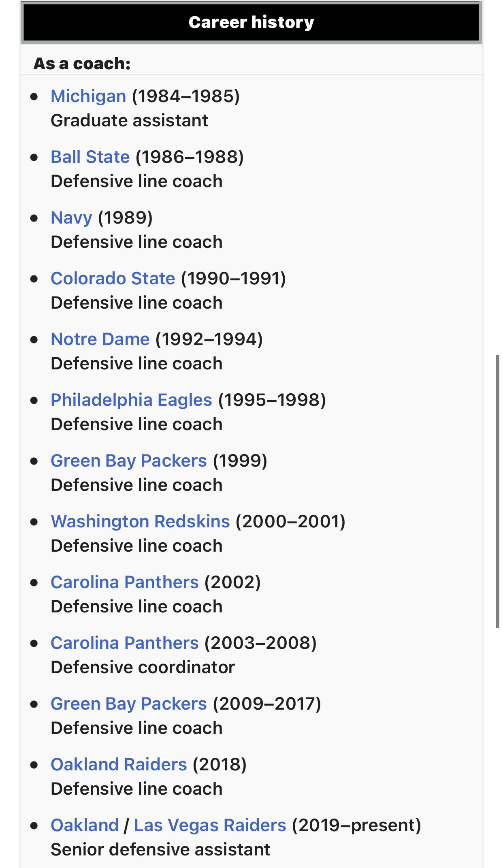Follow the Navy link
The width and height of the screenshot is (503, 868).
tap(72, 218)
